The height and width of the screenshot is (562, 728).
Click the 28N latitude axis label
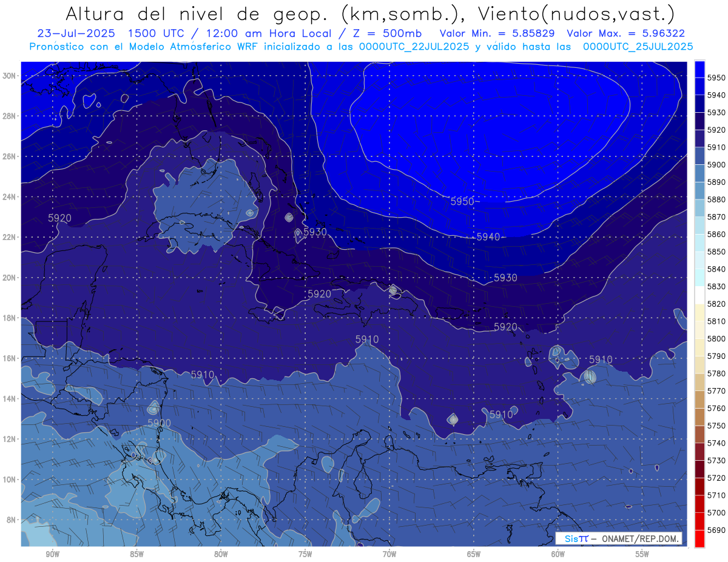pyautogui.click(x=9, y=116)
